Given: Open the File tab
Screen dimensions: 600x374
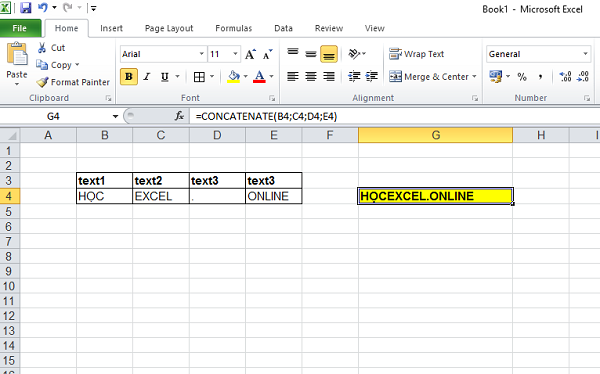Looking at the screenshot, I should click(20, 28).
